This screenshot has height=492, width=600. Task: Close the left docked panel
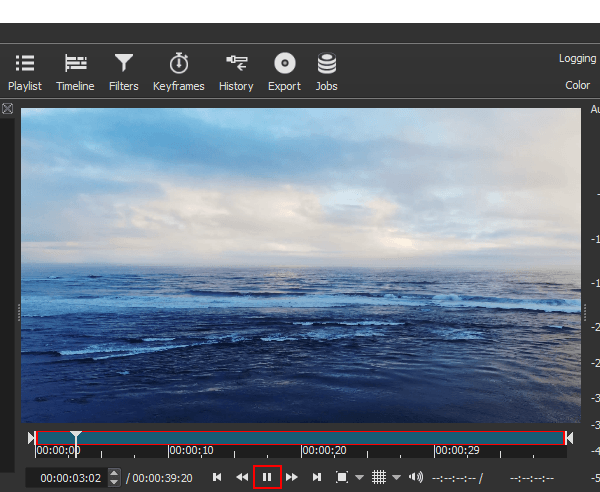[x=7, y=109]
